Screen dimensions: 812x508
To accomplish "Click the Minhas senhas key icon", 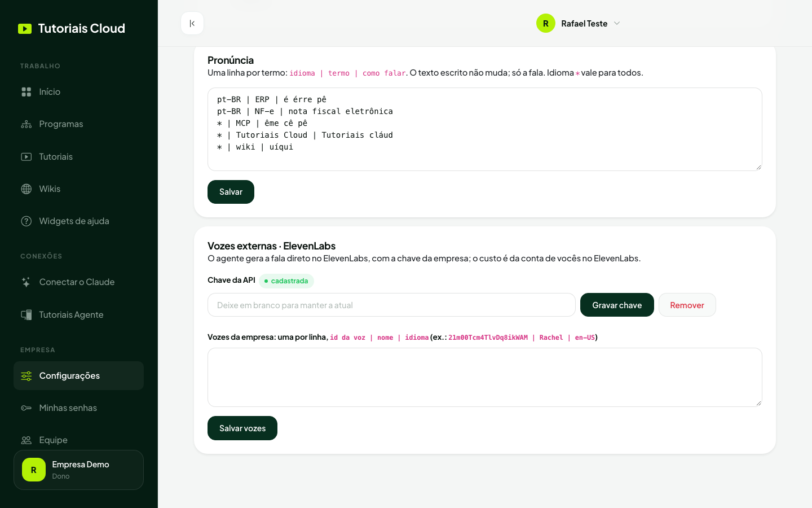I will (27, 408).
